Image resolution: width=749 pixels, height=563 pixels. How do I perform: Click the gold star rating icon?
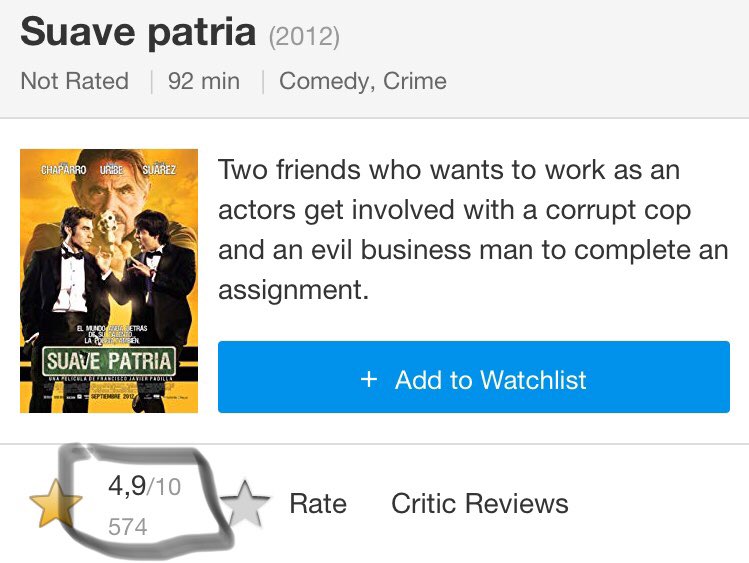point(55,503)
